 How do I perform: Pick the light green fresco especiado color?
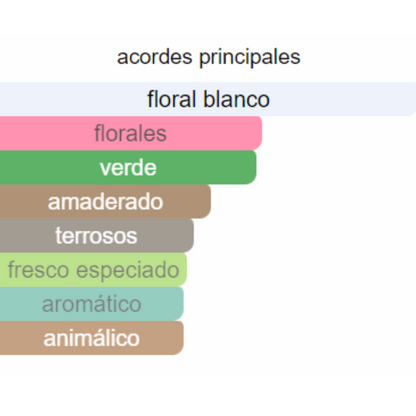[x=183, y=270]
